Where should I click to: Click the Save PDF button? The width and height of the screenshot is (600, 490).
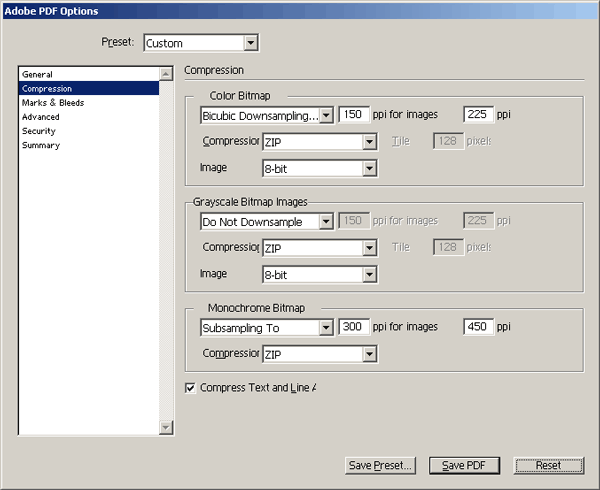(464, 466)
